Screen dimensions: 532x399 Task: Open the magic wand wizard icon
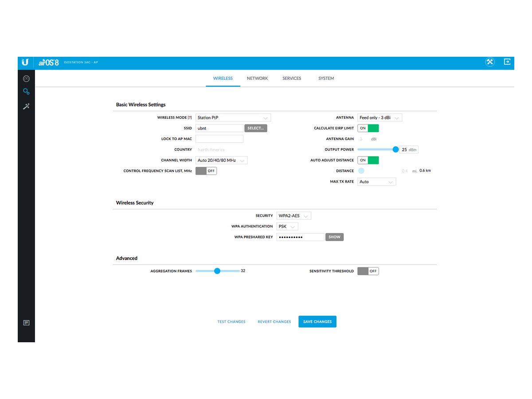(26, 106)
